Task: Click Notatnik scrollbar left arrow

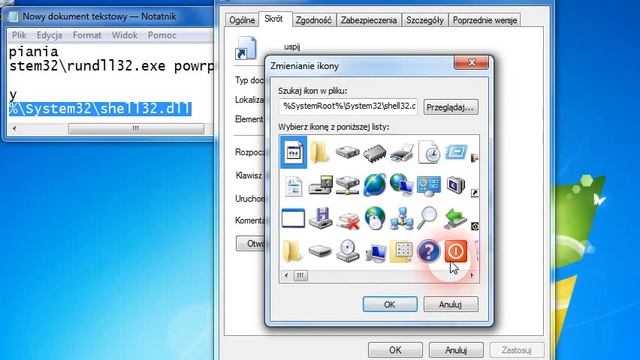Action: coord(14,128)
